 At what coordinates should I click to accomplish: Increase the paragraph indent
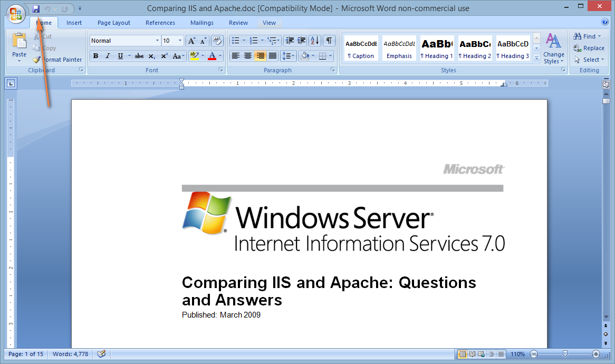(302, 41)
